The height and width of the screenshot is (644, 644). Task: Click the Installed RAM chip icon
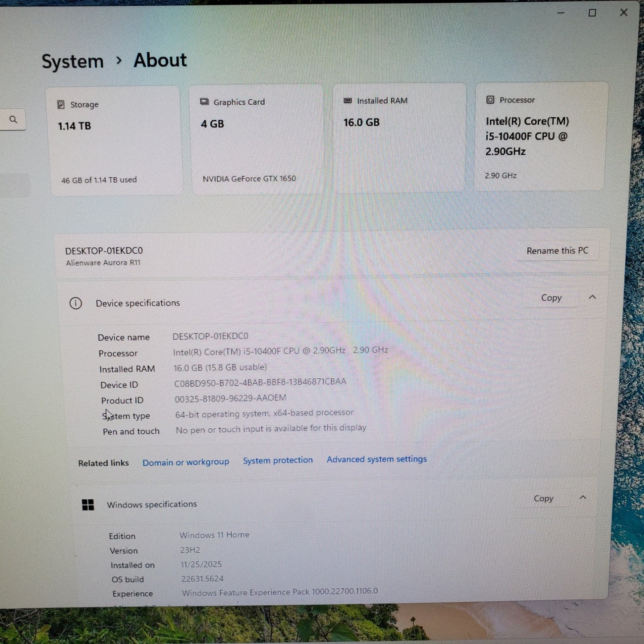(x=348, y=101)
